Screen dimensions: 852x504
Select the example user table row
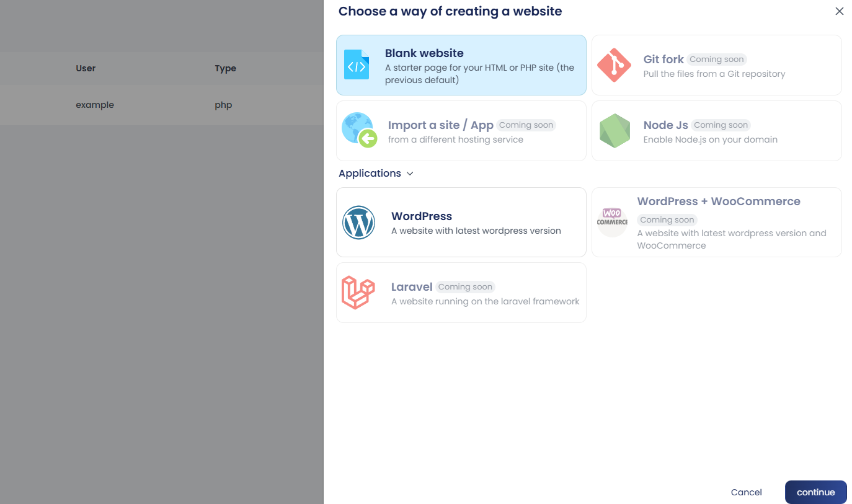(162, 105)
